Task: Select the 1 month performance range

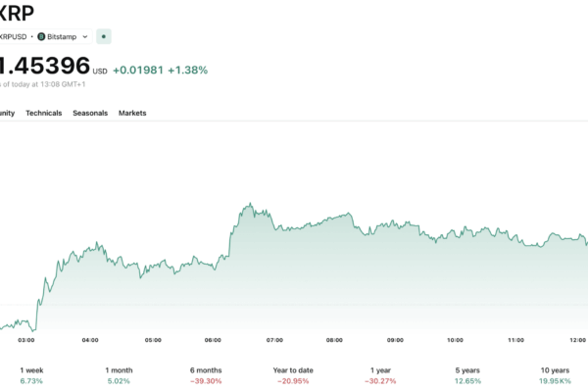Action: 119,375
